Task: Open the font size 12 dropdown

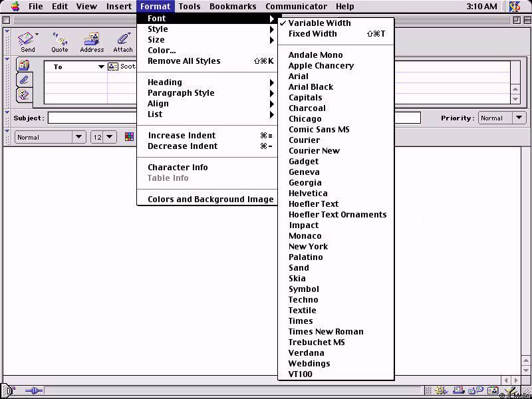Action: click(x=104, y=138)
